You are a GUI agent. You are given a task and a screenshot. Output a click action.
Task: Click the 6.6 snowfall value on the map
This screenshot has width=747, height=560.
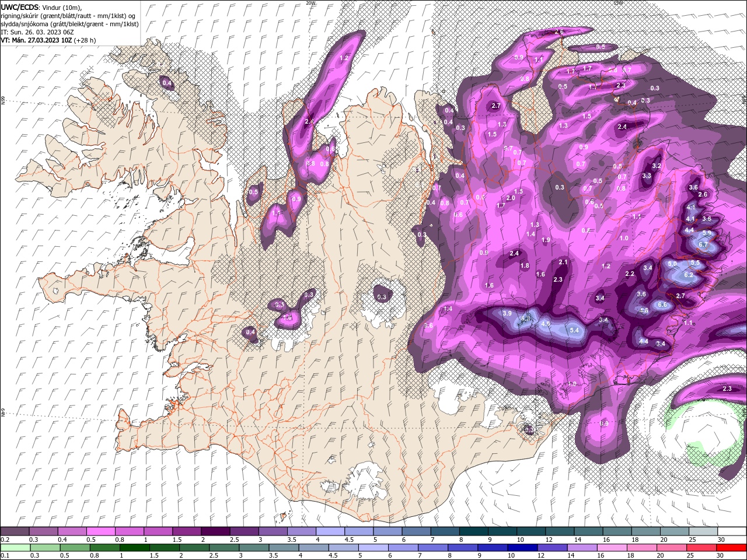(x=662, y=304)
